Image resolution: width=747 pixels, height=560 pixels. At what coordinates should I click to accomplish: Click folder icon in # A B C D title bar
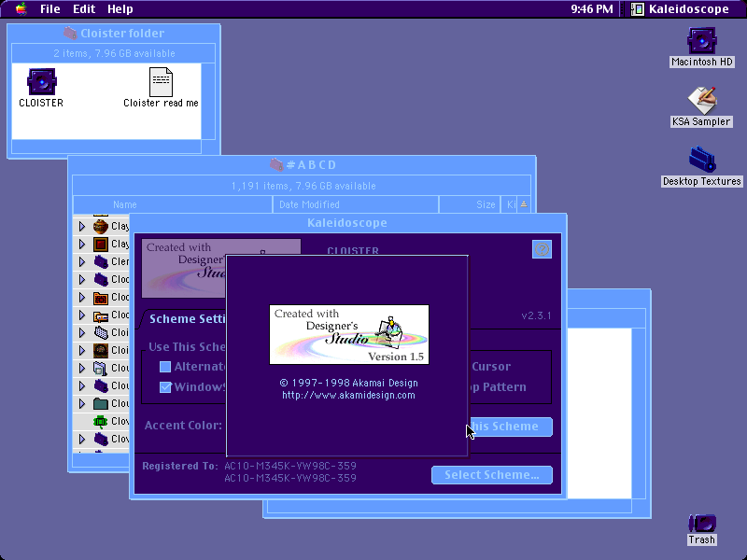click(x=276, y=165)
